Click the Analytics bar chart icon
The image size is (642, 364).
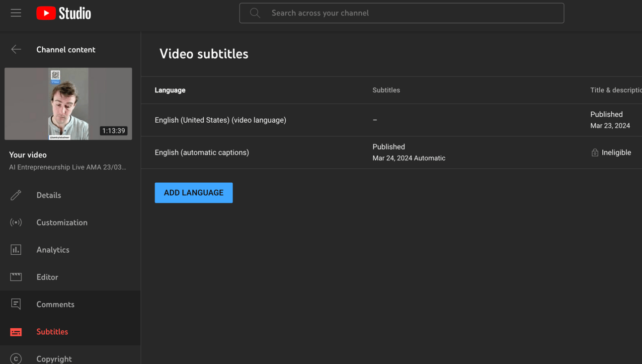point(16,250)
